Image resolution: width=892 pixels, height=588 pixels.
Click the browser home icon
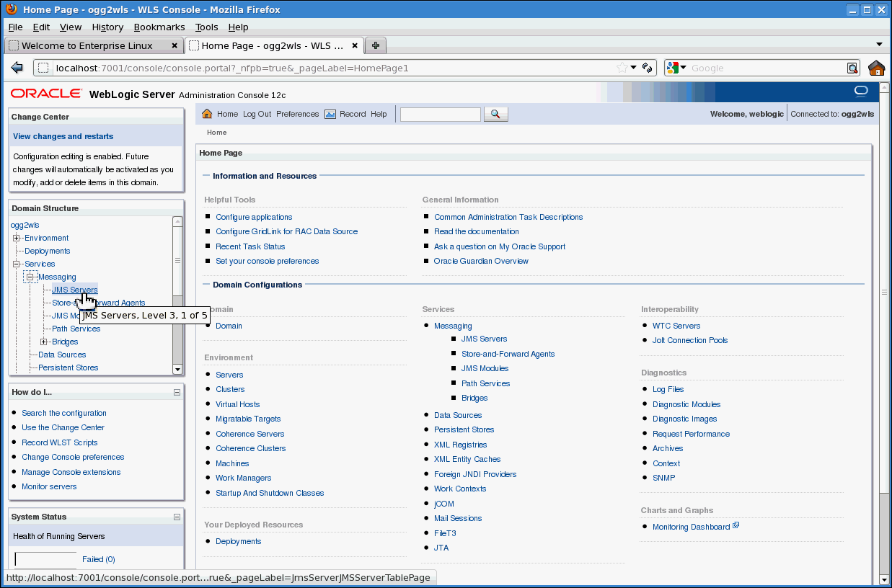tap(876, 68)
